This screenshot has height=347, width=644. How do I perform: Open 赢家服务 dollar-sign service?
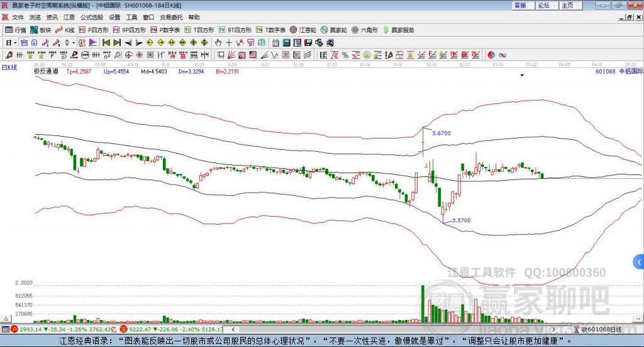point(398,30)
